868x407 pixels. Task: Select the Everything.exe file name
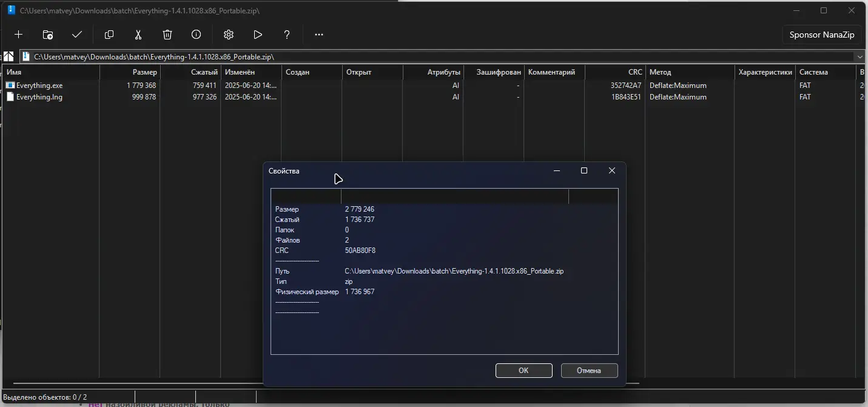point(39,86)
